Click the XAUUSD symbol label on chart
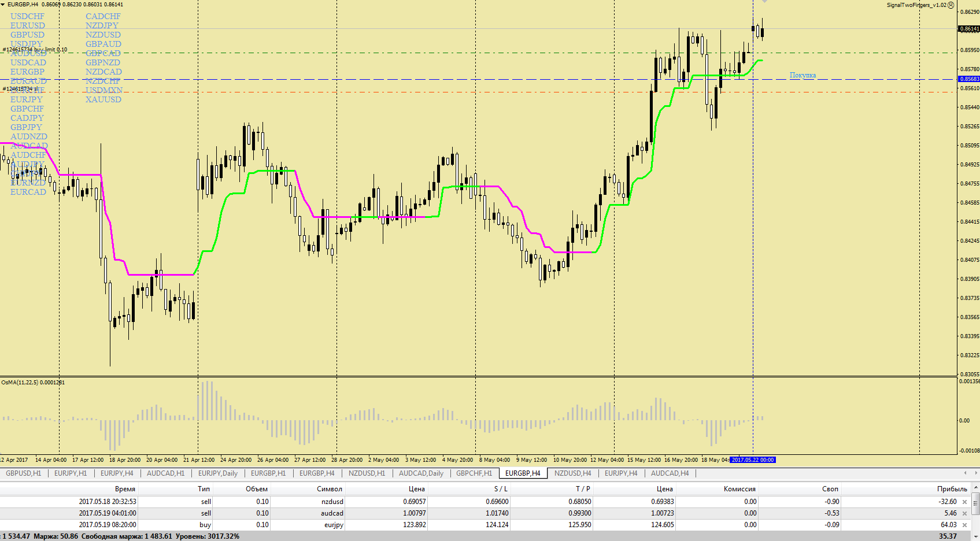The width and height of the screenshot is (980, 541). point(103,99)
